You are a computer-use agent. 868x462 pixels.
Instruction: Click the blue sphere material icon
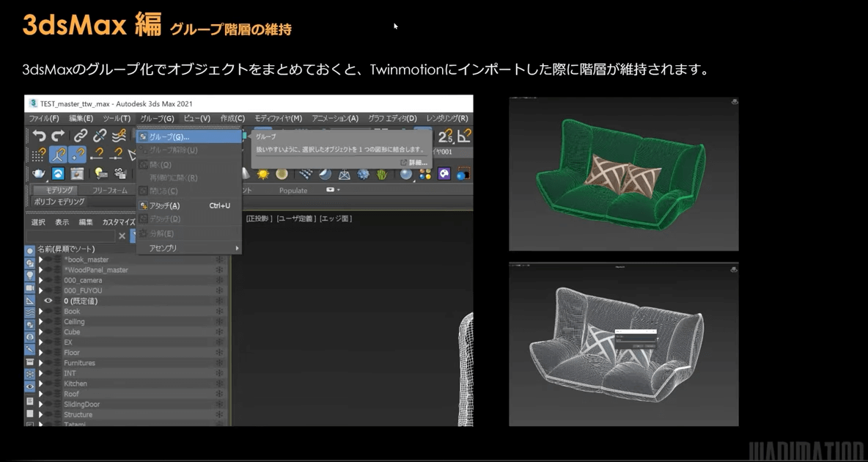[405, 175]
